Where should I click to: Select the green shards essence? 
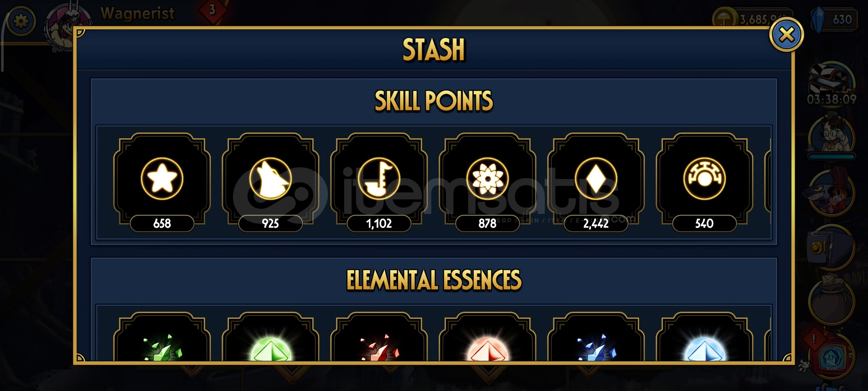162,348
